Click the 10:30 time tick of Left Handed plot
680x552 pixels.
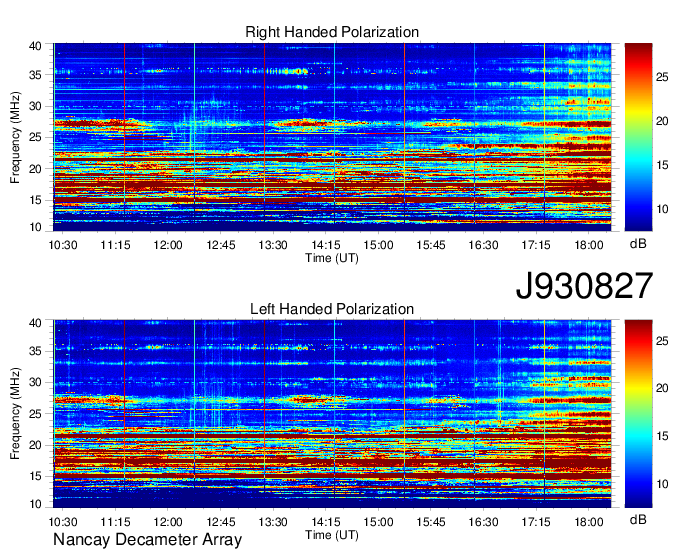(63, 522)
